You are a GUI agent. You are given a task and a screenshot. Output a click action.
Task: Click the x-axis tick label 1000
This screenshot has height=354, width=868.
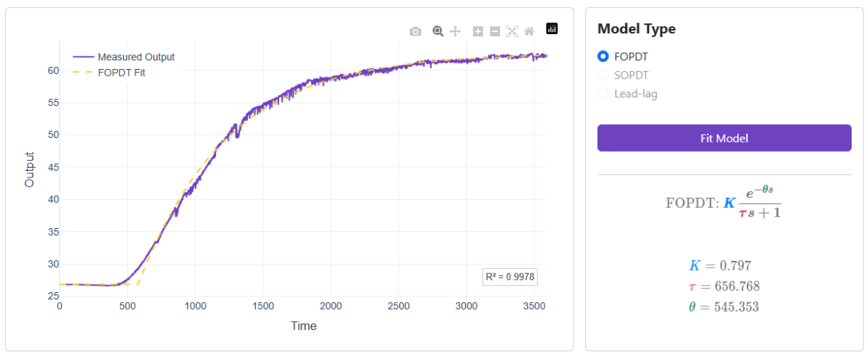[196, 306]
